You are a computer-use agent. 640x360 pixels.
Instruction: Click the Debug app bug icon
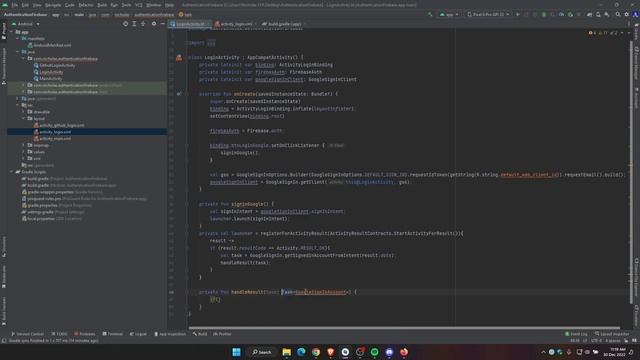coord(544,15)
